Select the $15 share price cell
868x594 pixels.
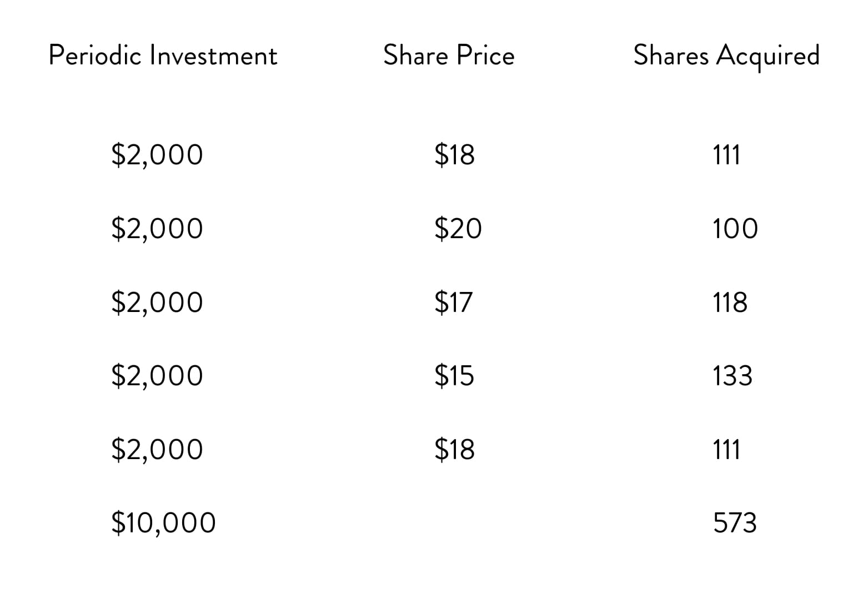454,375
